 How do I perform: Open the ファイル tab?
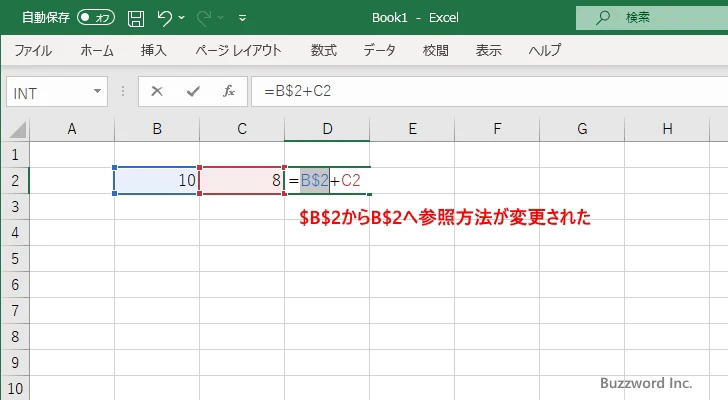pyautogui.click(x=33, y=50)
